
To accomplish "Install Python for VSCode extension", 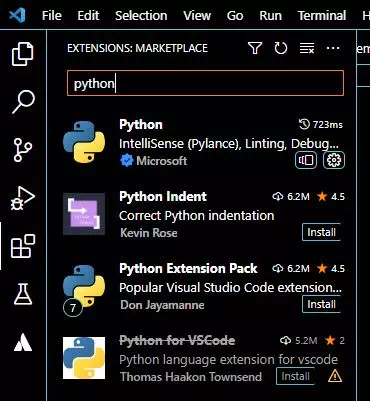I will pyautogui.click(x=295, y=376).
